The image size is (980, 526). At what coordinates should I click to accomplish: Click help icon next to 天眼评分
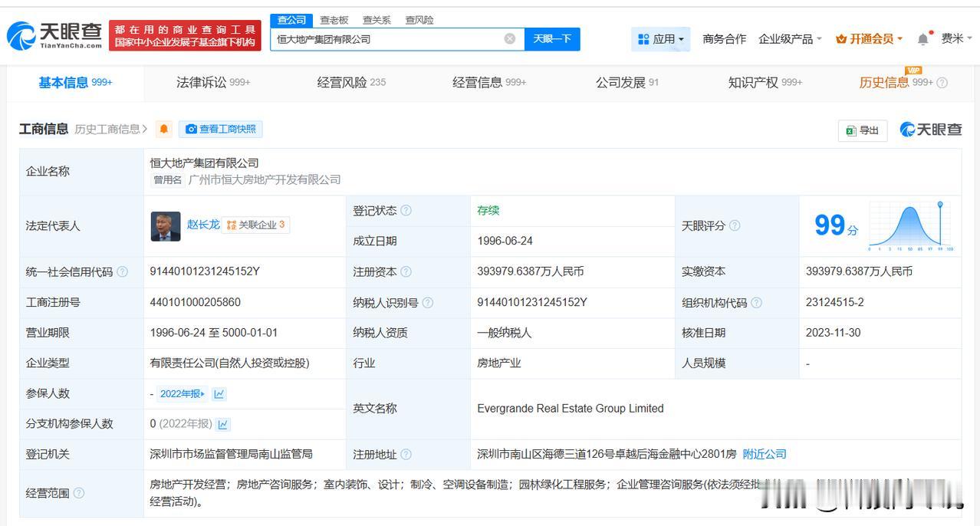(x=734, y=225)
